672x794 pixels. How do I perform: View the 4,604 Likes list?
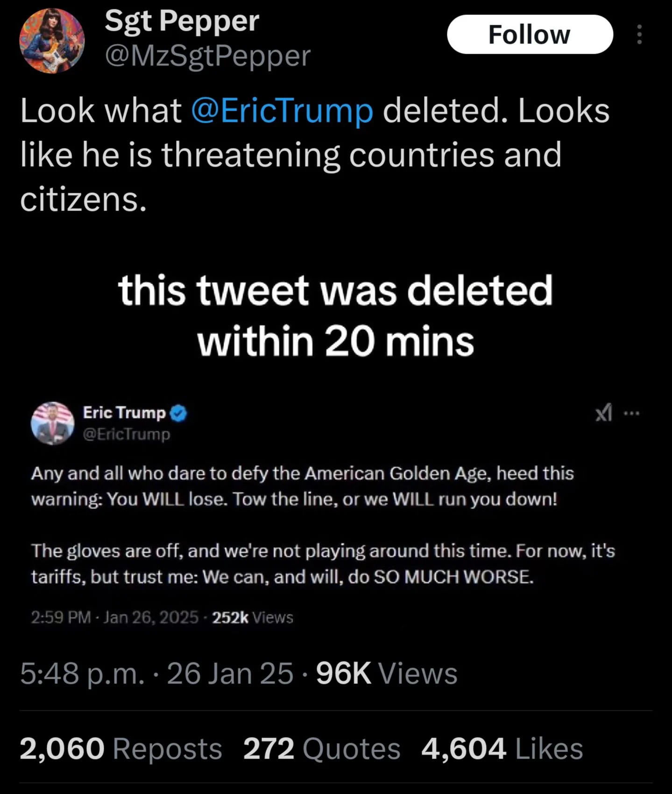[x=502, y=749]
